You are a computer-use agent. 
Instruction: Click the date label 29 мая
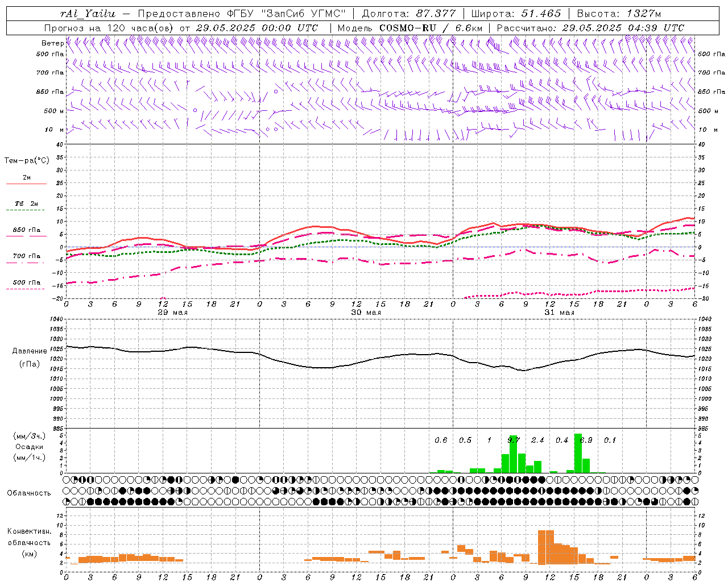point(173,313)
